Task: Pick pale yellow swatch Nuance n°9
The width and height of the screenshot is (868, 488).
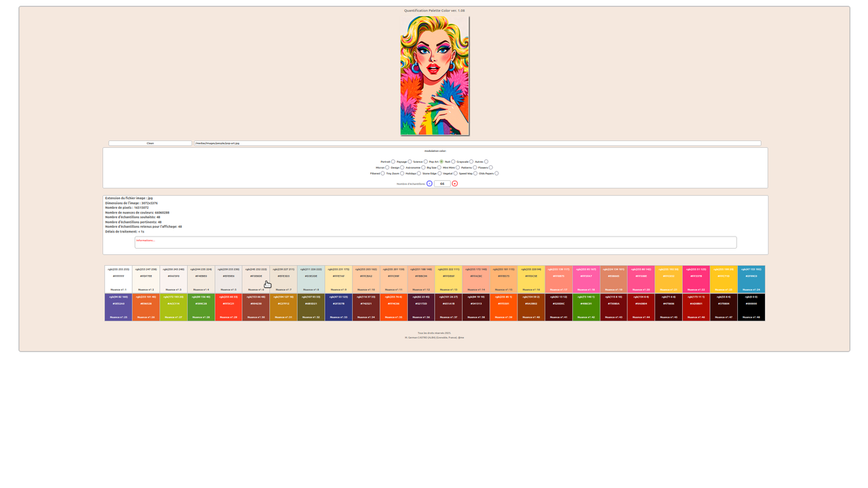Action: click(338, 279)
